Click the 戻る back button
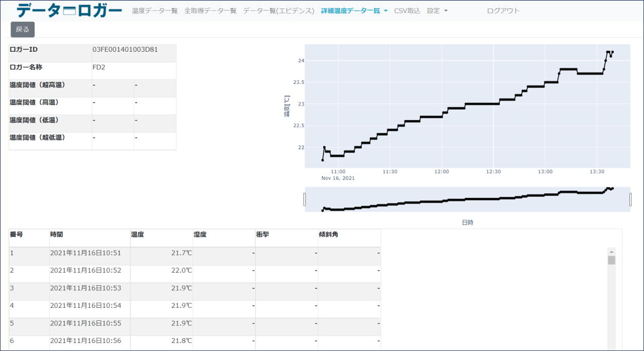 point(23,30)
